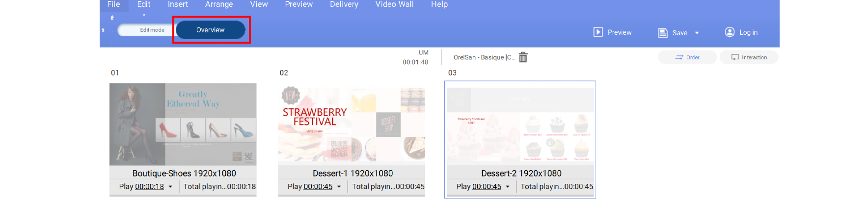Screen dimensions: 868x202
Task: Select the Strawberry Festival page thumbnail
Action: (352, 124)
